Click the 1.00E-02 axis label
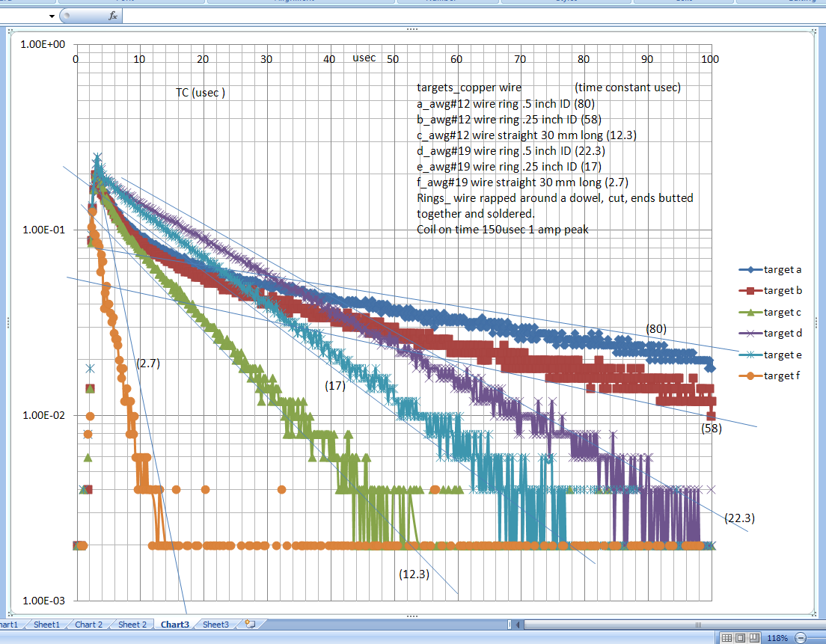 point(43,415)
